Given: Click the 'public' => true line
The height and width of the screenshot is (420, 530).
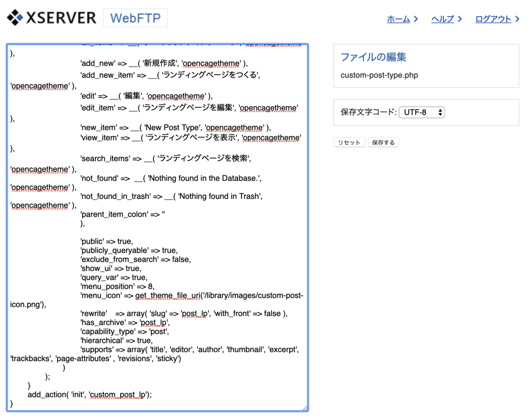Looking at the screenshot, I should [x=106, y=241].
